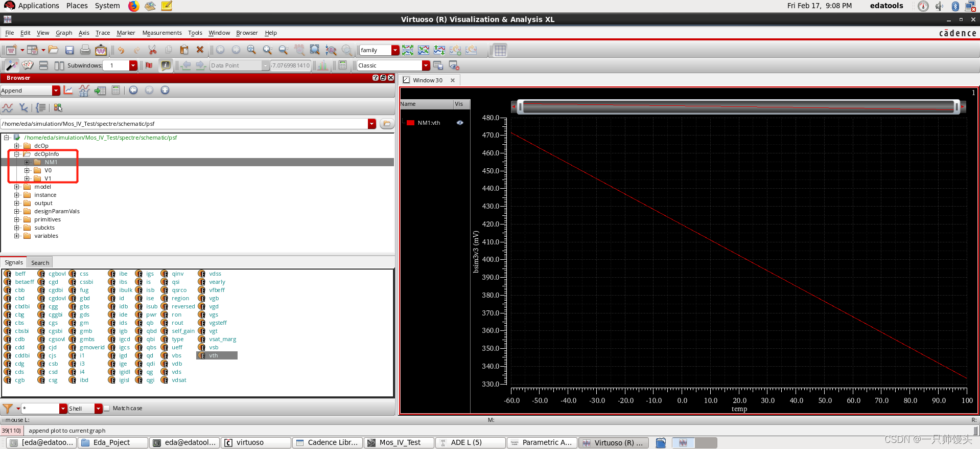980x449 pixels.
Task: Click the Browser back navigation icon
Action: (133, 91)
